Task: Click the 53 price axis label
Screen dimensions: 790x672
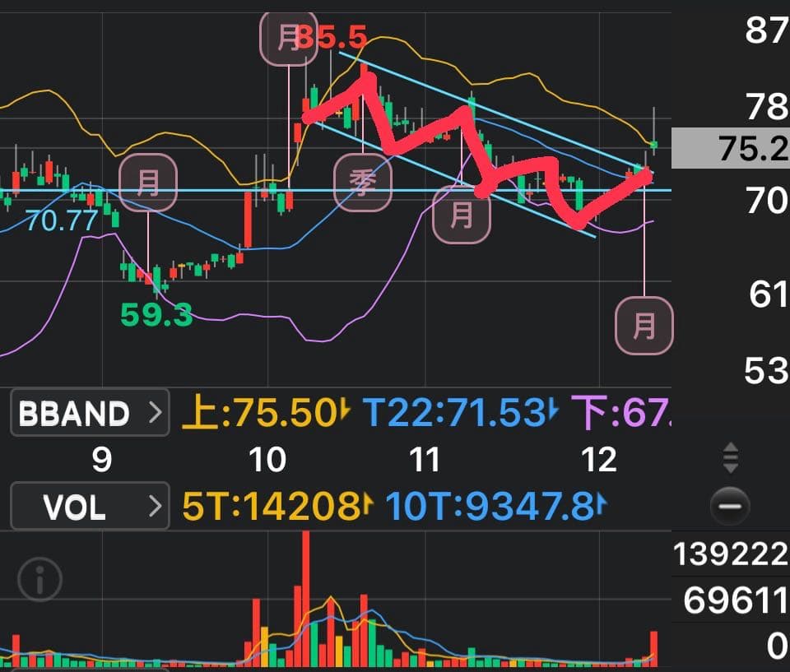Action: click(x=766, y=371)
